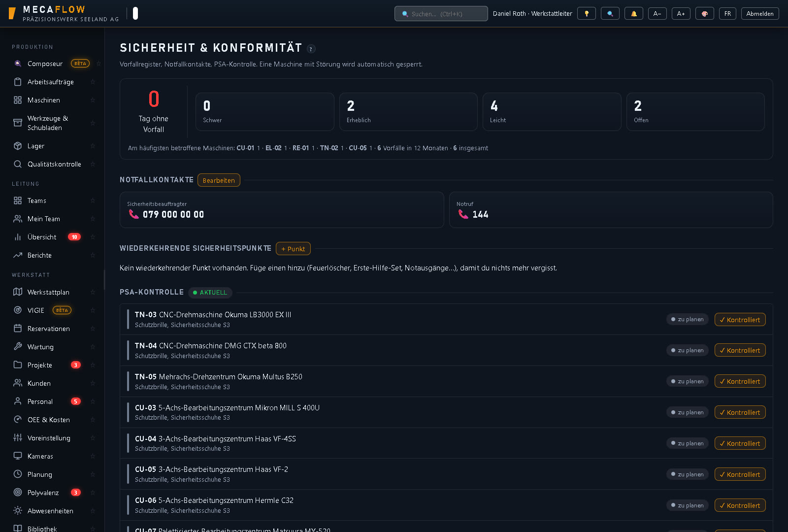
Task: Click the grid icon for Teams
Action: [18, 200]
